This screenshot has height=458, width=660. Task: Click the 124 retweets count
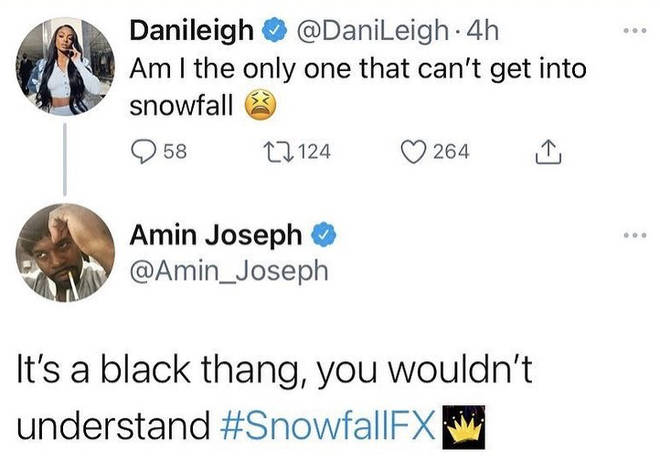point(314,152)
